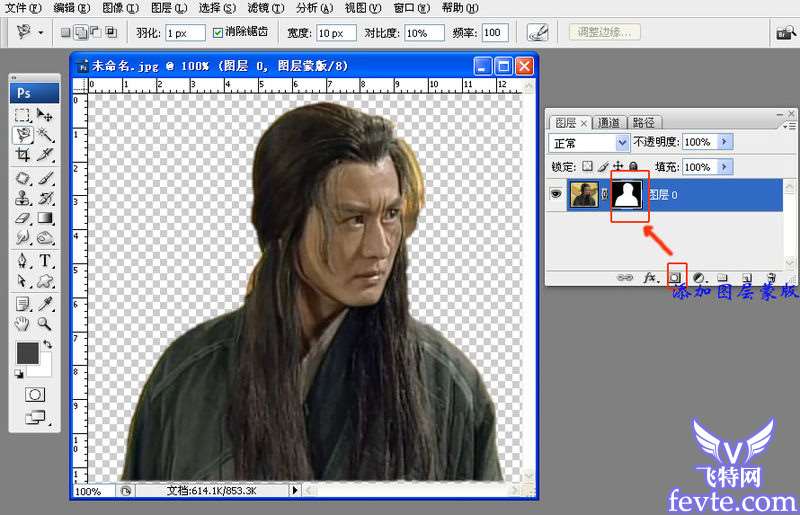Click the foreground color swatch

[x=27, y=353]
